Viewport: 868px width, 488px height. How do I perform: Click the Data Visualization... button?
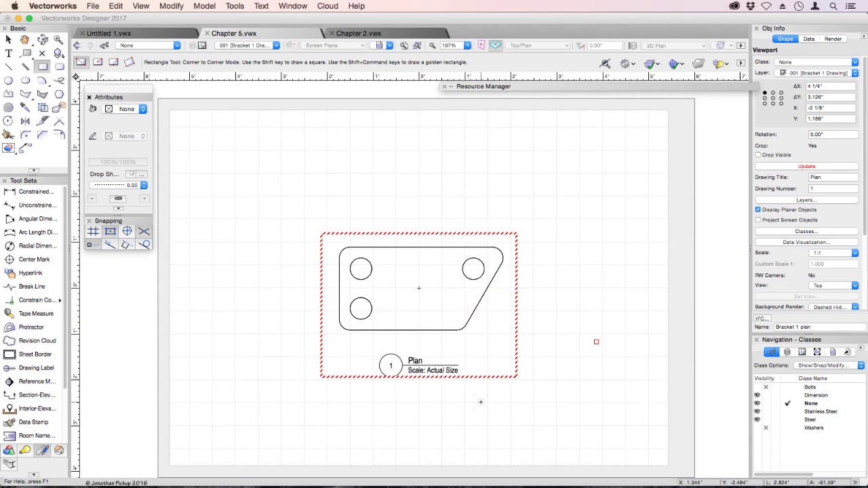tap(806, 242)
